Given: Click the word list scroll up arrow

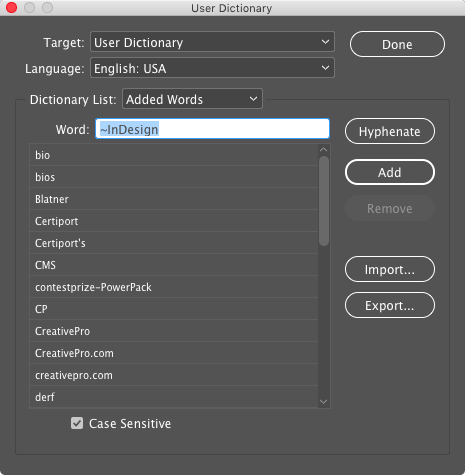Looking at the screenshot, I should (x=324, y=150).
